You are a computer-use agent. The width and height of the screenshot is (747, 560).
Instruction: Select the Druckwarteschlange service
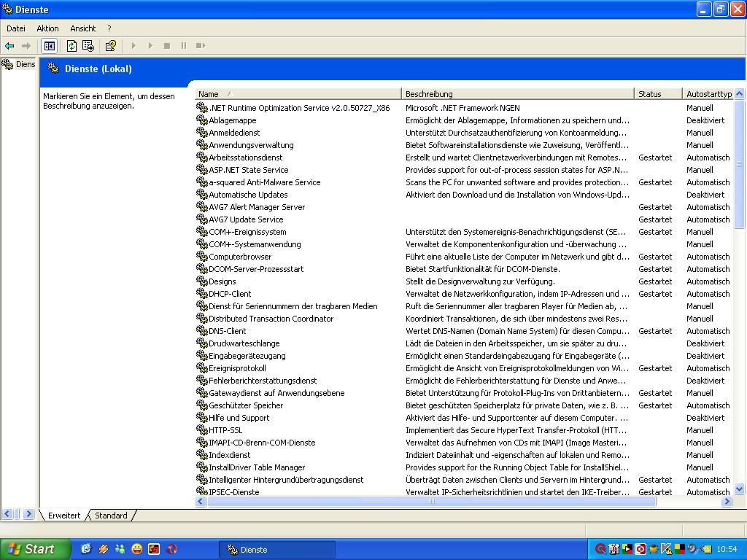(x=244, y=343)
